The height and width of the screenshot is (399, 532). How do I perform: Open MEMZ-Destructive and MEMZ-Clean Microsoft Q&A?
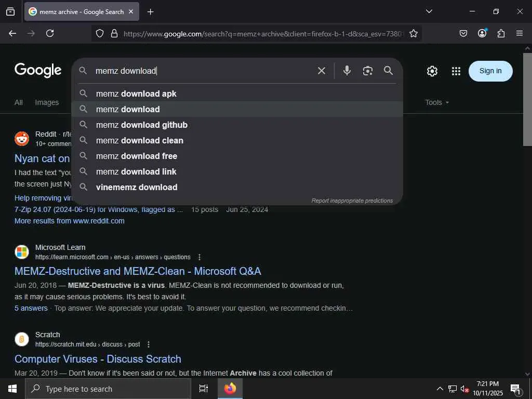(x=138, y=271)
